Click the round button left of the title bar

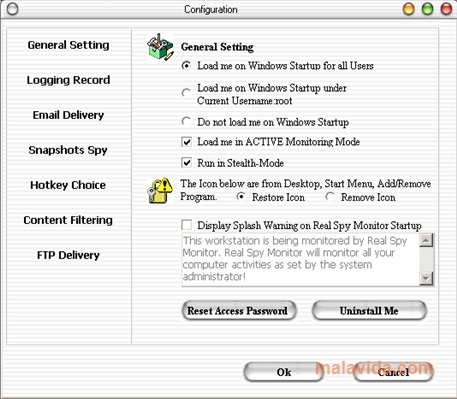12,9
